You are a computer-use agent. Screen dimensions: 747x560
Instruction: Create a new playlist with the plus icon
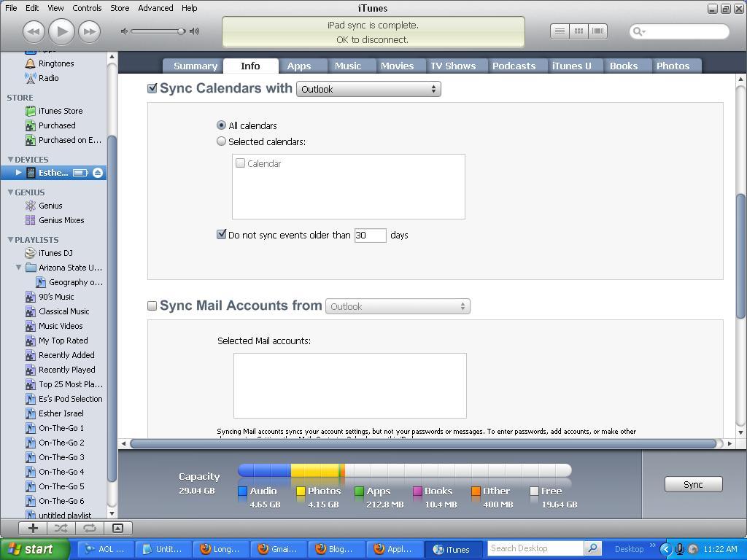click(32, 528)
